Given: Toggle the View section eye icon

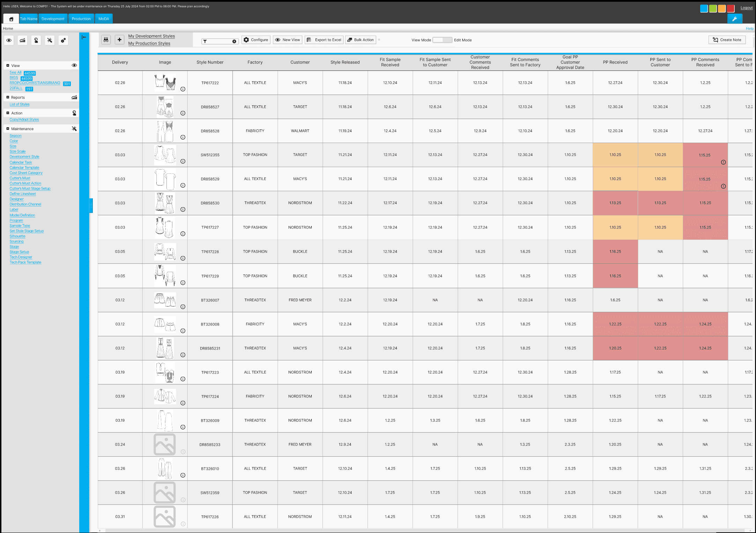Looking at the screenshot, I should tap(74, 66).
